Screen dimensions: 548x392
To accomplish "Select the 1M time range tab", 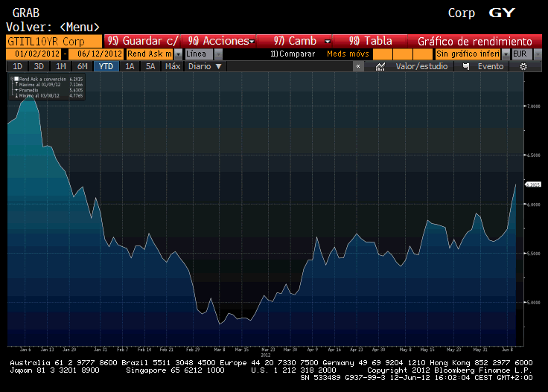I will coord(61,66).
